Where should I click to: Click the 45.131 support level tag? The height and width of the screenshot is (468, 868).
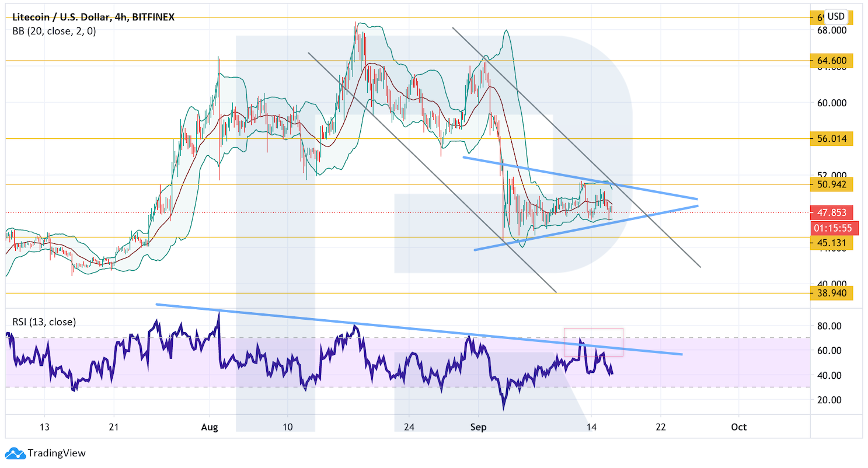coord(832,243)
